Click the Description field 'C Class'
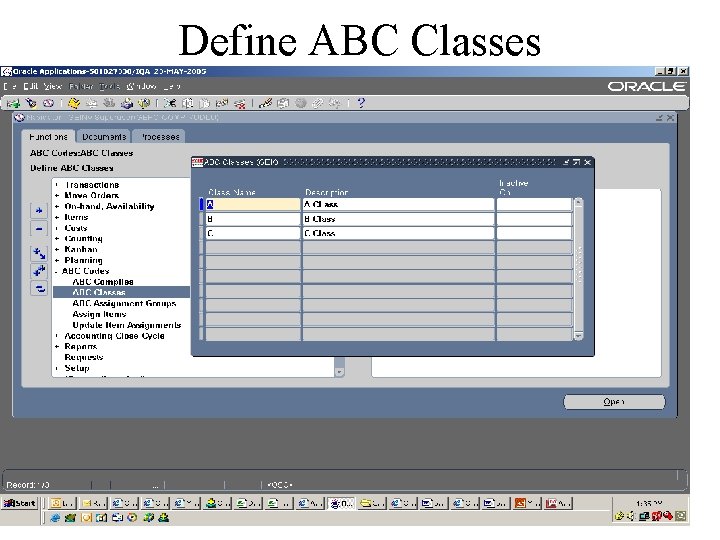The height and width of the screenshot is (540, 720). tap(398, 233)
